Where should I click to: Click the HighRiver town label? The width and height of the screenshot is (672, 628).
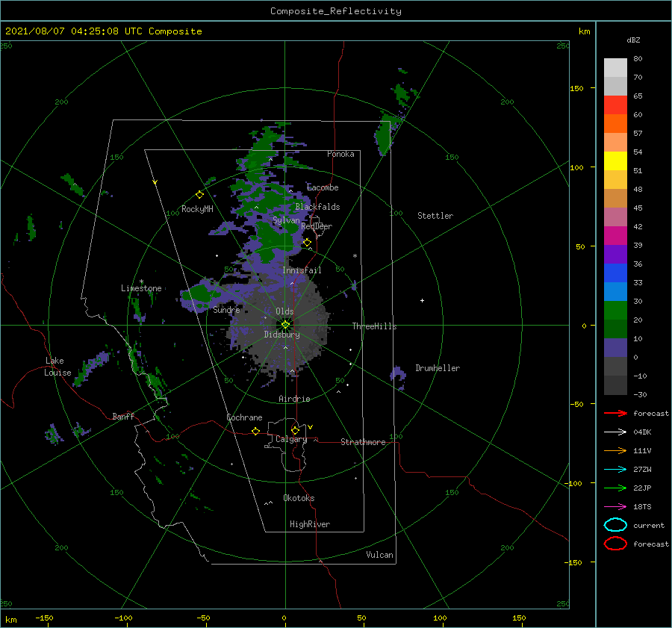click(x=310, y=524)
